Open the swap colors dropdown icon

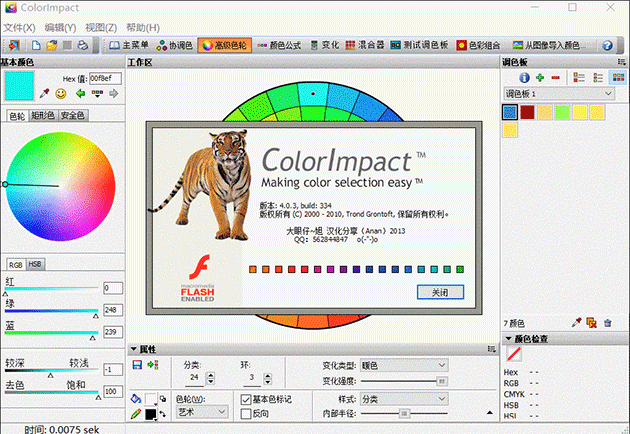click(x=163, y=414)
